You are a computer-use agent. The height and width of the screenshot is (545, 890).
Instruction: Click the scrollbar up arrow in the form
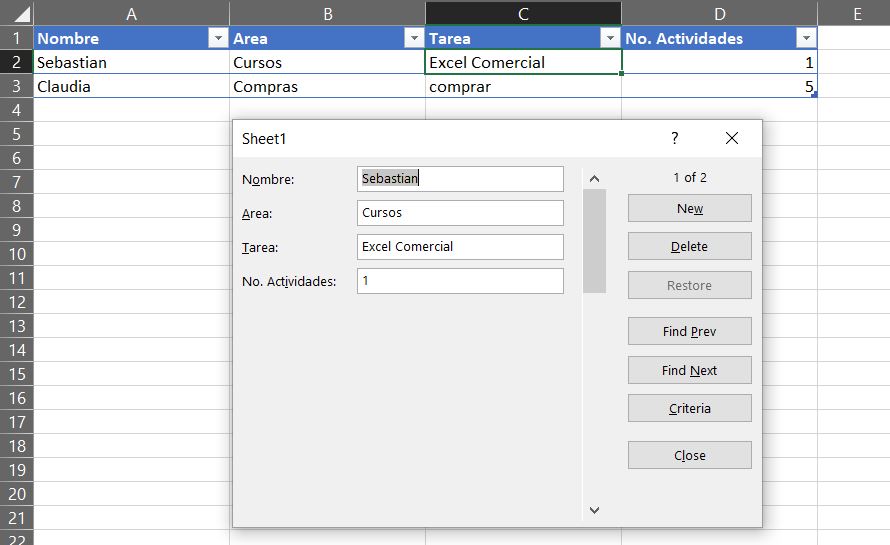pos(594,179)
